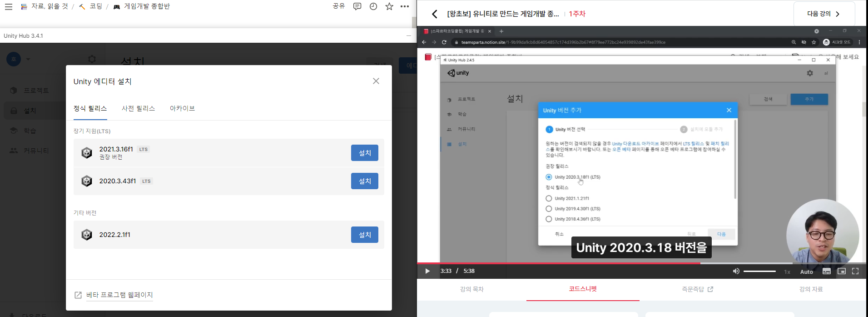This screenshot has width=868, height=317.
Task: Open the 코드스니펫 tab
Action: point(583,289)
